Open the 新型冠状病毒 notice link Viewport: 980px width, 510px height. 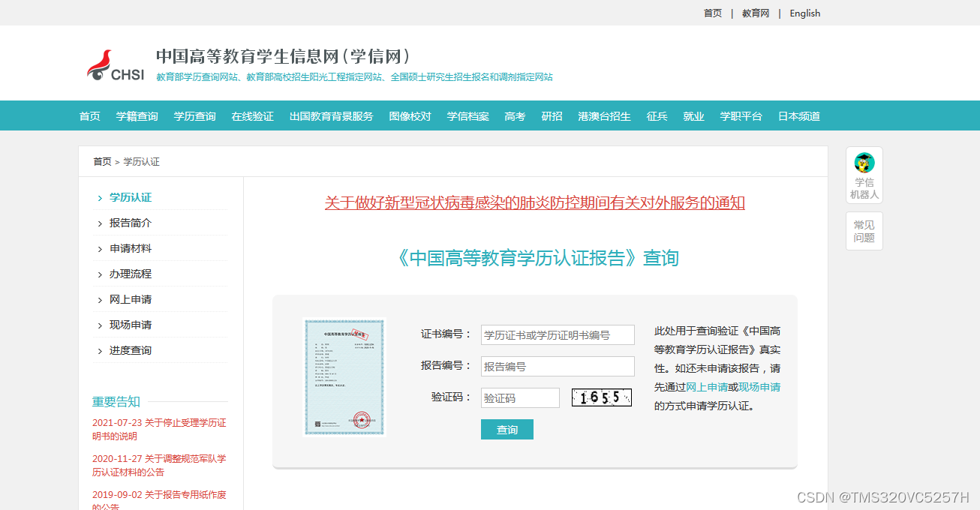coord(535,202)
